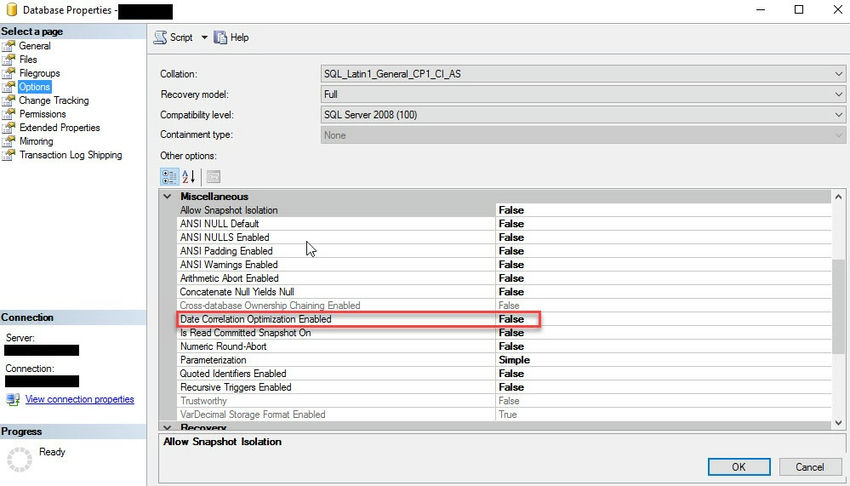Open the Extended Properties page

click(60, 127)
